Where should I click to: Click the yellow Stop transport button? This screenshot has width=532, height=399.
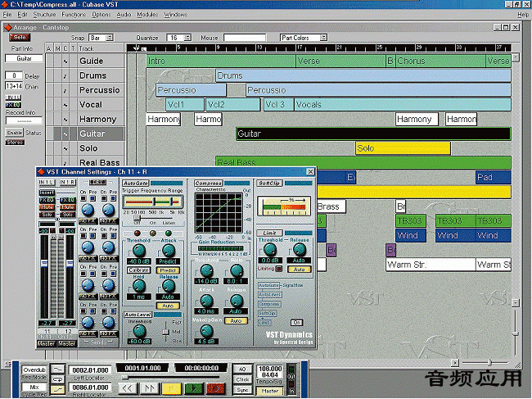tap(172, 388)
